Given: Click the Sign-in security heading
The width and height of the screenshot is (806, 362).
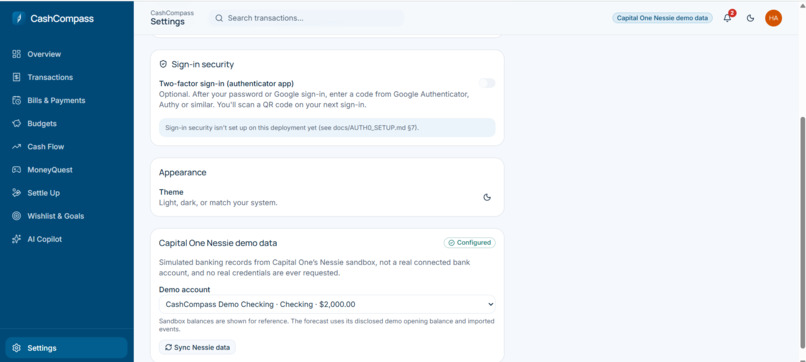Looking at the screenshot, I should click(x=203, y=64).
